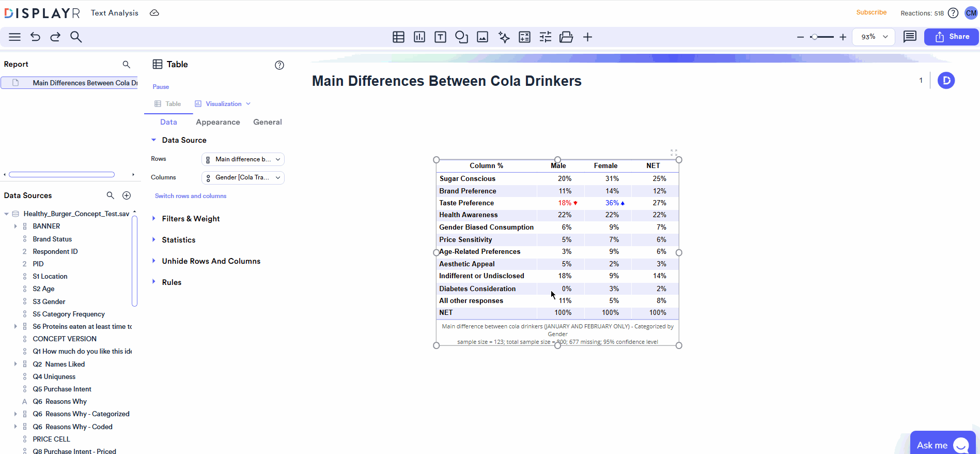Switch to the General tab
The image size is (980, 454).
[267, 122]
